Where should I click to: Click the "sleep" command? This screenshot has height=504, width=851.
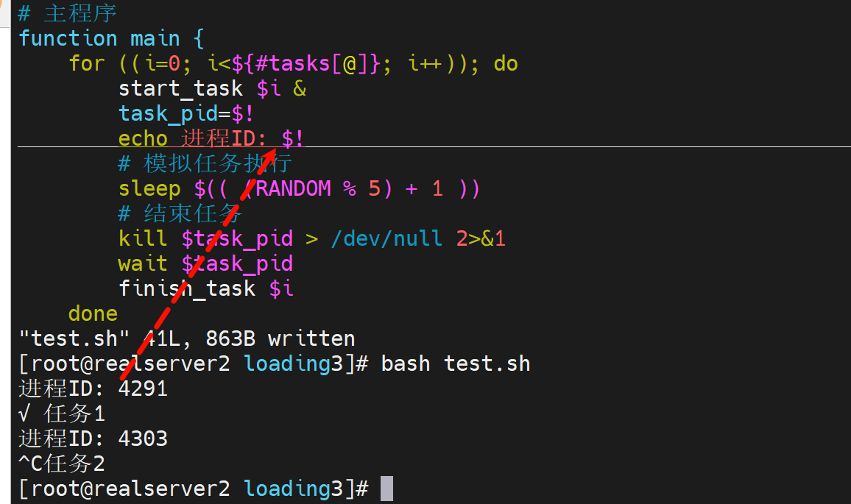[x=149, y=188]
